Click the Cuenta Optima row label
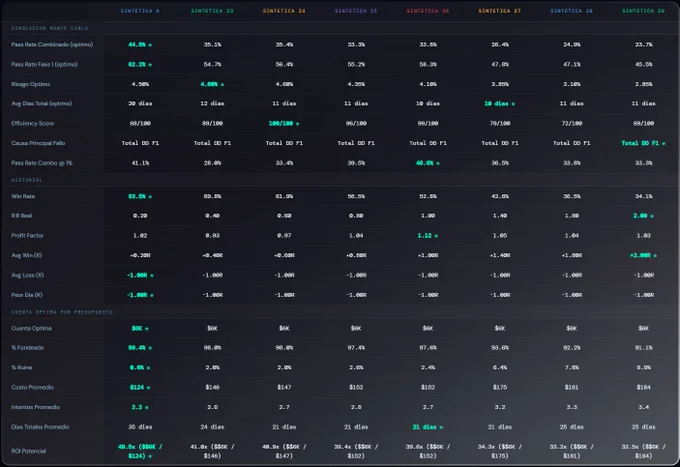 pyautogui.click(x=31, y=329)
